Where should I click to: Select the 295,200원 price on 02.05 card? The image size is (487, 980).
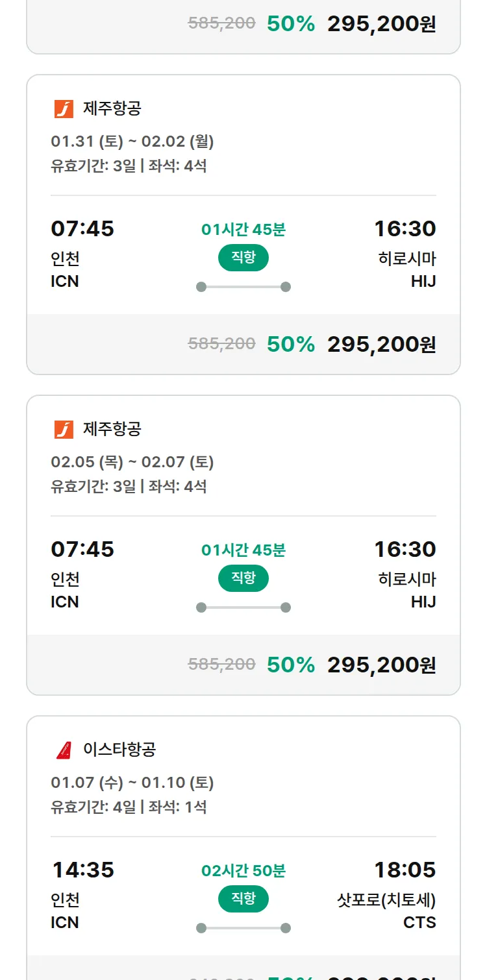pyautogui.click(x=381, y=665)
